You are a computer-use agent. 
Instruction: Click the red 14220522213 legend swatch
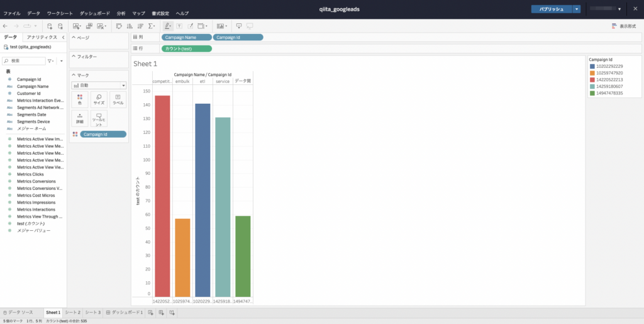coord(592,80)
